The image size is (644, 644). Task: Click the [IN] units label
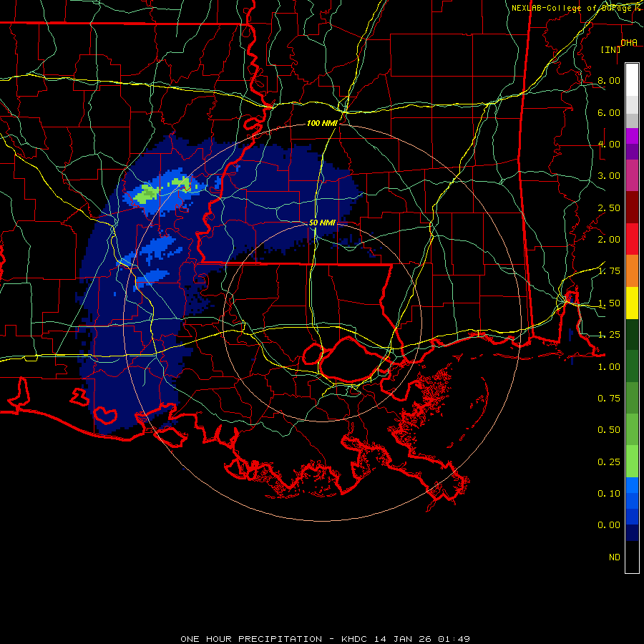point(610,49)
